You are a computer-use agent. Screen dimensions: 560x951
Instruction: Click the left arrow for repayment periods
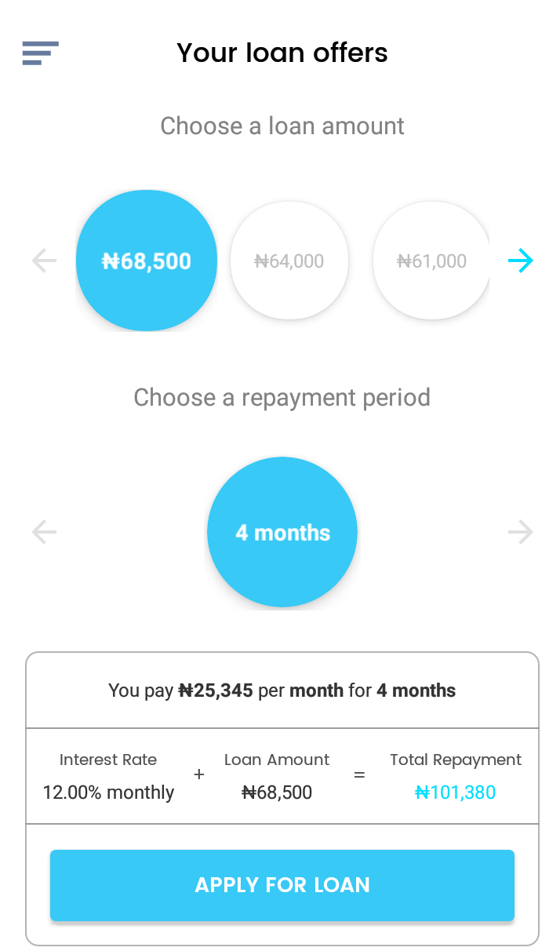click(43, 532)
